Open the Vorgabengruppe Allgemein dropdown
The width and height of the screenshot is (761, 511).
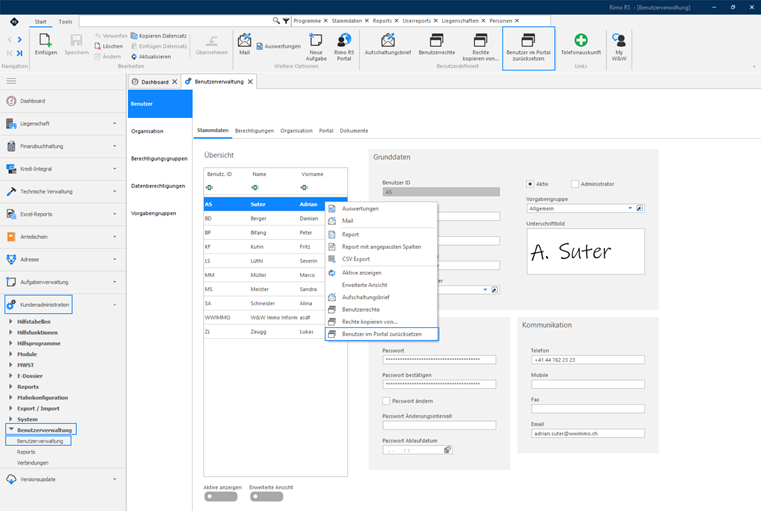tap(630, 208)
